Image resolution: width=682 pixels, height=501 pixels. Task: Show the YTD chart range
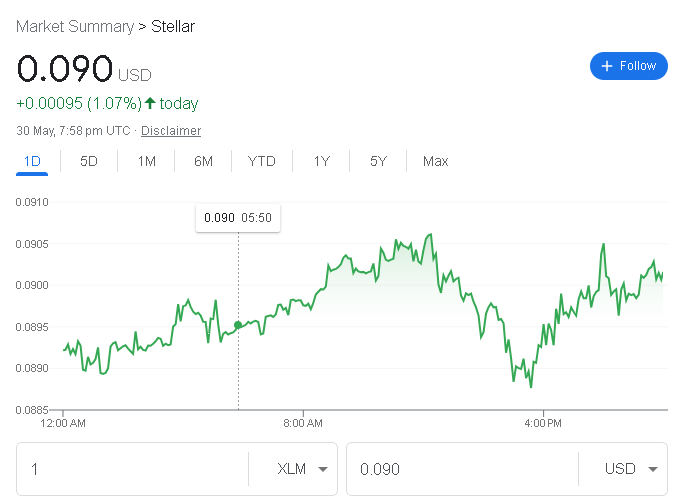click(262, 161)
